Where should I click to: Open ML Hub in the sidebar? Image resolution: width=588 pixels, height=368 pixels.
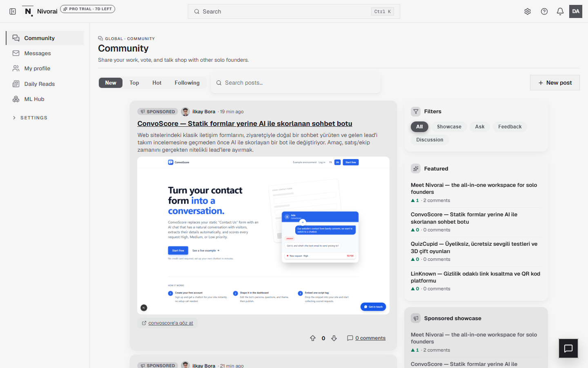click(45, 99)
